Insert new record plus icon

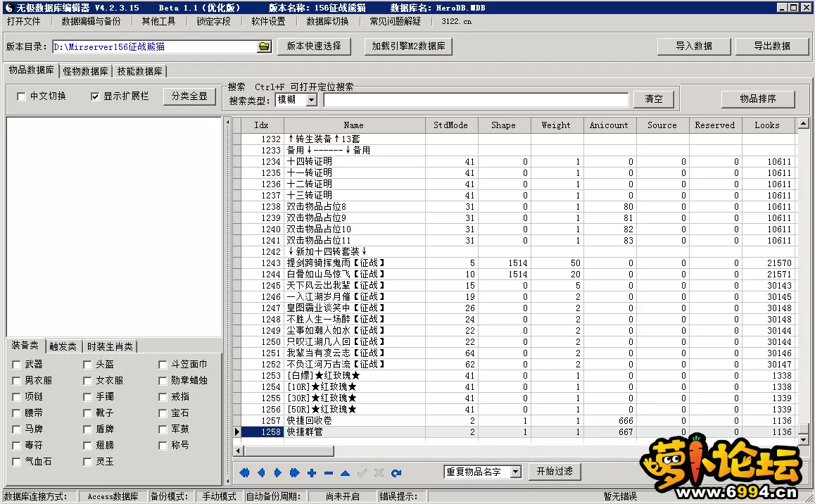(x=311, y=473)
